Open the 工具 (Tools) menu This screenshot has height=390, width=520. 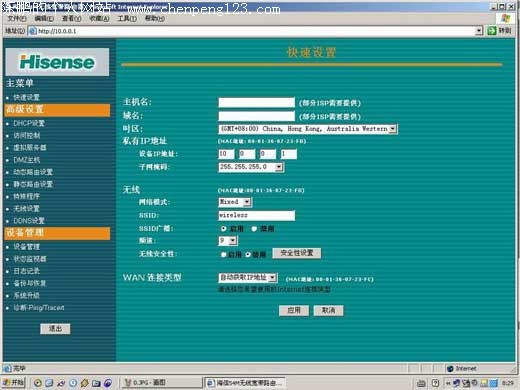(x=127, y=19)
